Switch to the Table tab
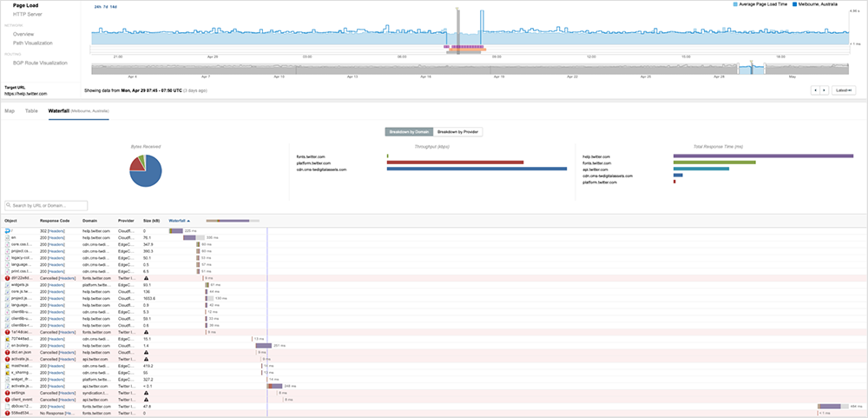868x418 pixels. (31, 111)
